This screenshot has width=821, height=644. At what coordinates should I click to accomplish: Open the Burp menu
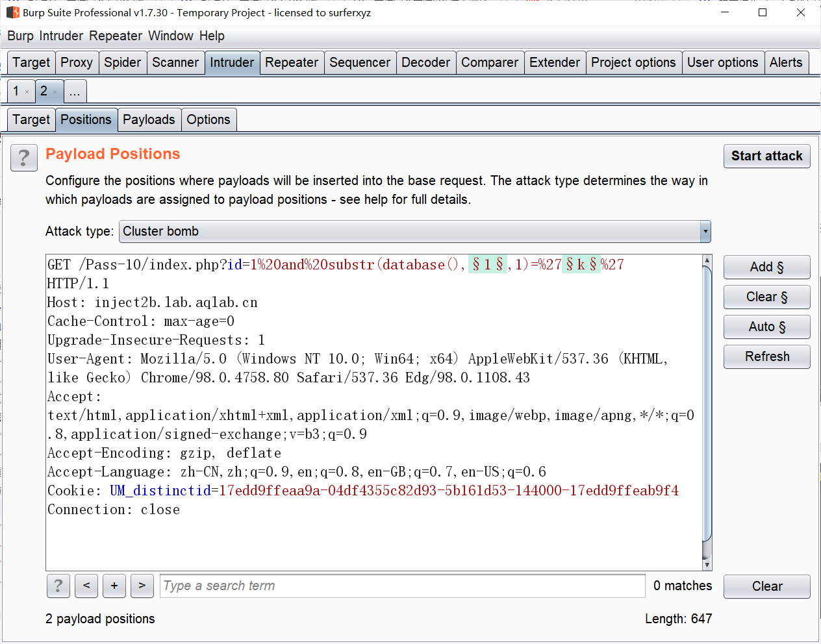click(x=20, y=36)
